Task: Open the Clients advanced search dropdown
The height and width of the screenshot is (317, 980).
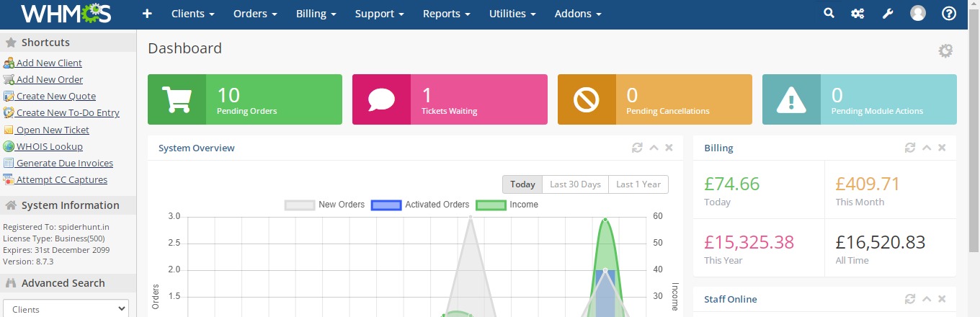Action: (66, 309)
